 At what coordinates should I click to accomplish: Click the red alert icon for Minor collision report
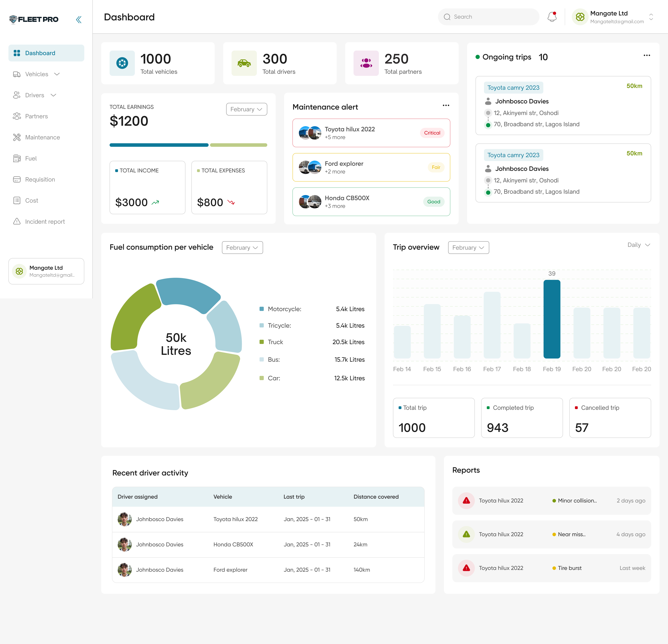466,501
